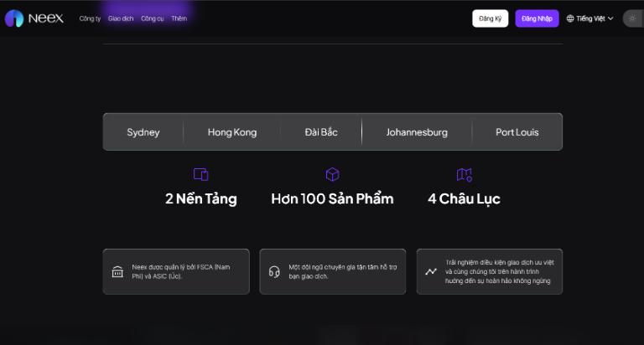The height and width of the screenshot is (345, 644).
Task: Open the Giao dịch menu
Action: tap(121, 18)
